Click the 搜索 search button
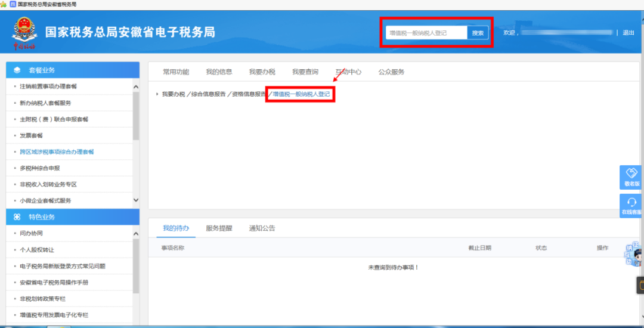Image resolution: width=644 pixels, height=328 pixels. point(478,33)
